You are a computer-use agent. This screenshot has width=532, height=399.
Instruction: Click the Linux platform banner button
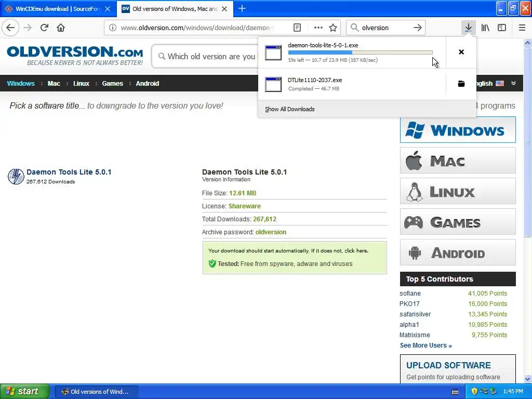pyautogui.click(x=458, y=191)
